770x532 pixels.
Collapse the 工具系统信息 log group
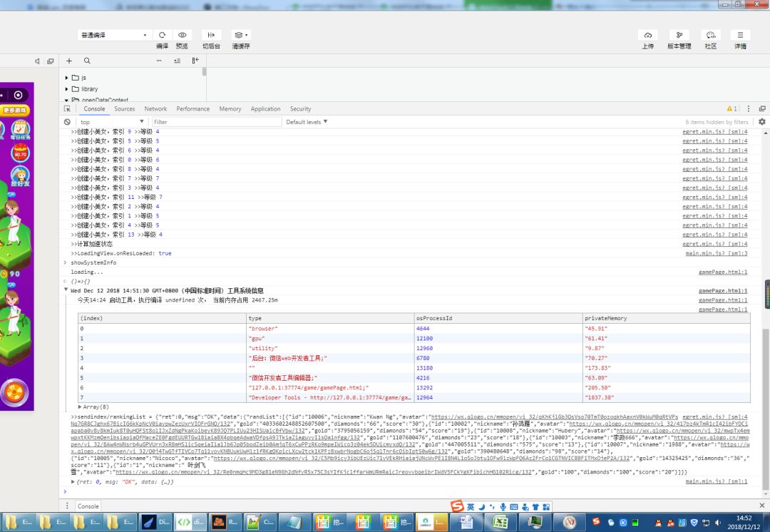(x=66, y=290)
